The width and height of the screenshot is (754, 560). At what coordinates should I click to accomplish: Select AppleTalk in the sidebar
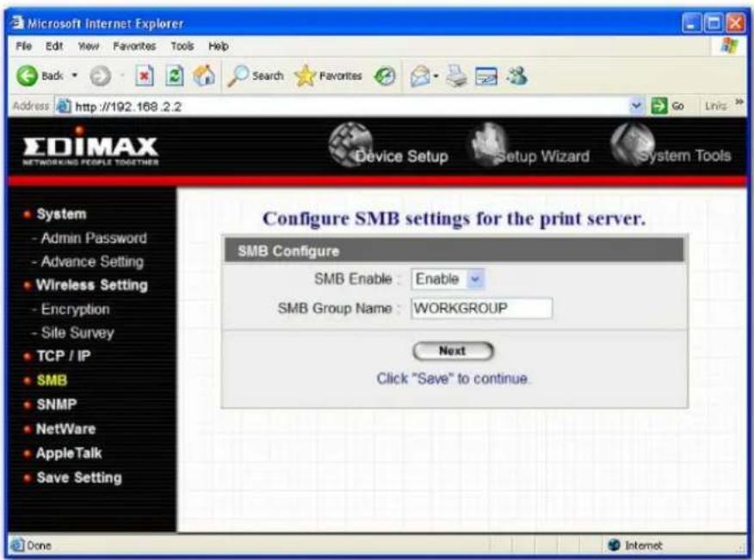69,452
